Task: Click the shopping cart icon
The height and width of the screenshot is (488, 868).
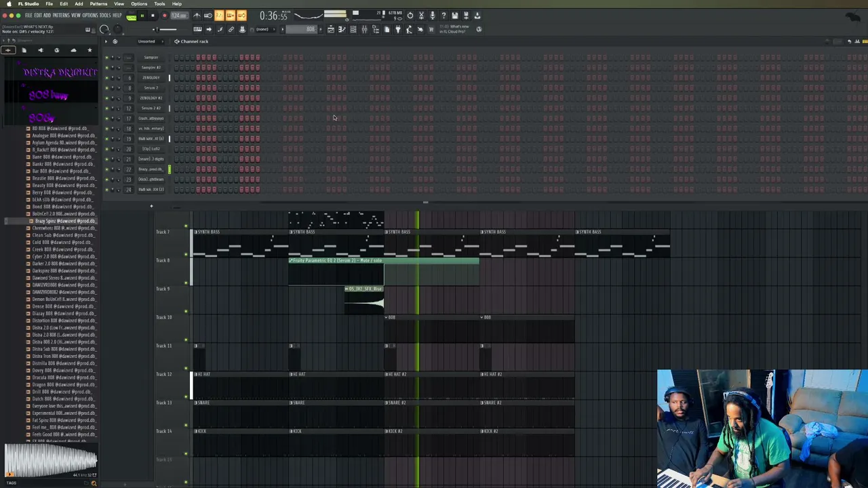Action: click(x=431, y=29)
